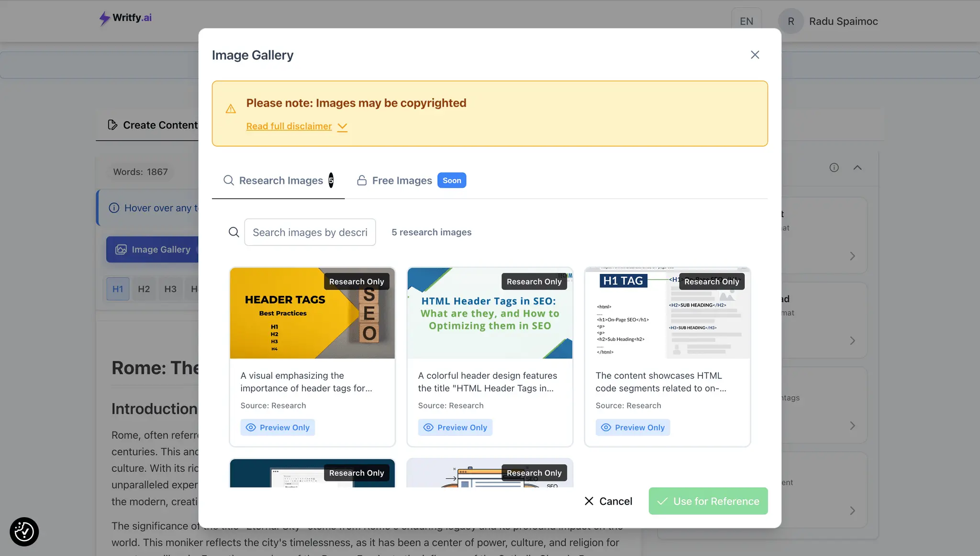980x556 pixels.
Task: Select the Header Tags Best Practices thumbnail
Action: tap(312, 313)
